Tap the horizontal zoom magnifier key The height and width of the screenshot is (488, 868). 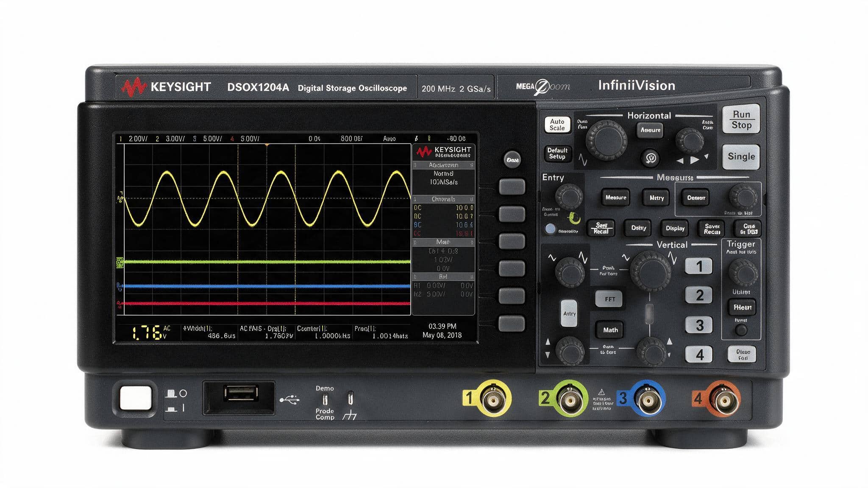click(x=650, y=158)
